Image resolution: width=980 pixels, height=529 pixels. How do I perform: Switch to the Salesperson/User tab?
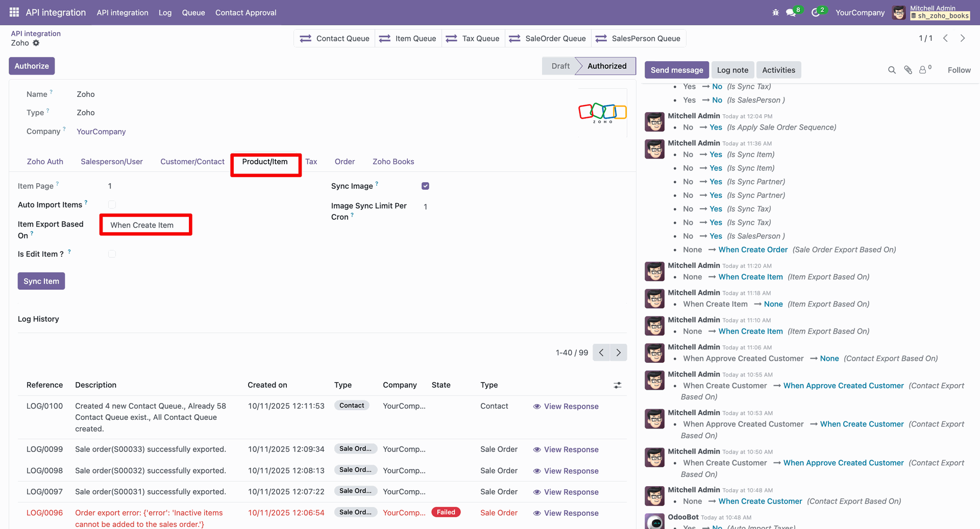112,162
